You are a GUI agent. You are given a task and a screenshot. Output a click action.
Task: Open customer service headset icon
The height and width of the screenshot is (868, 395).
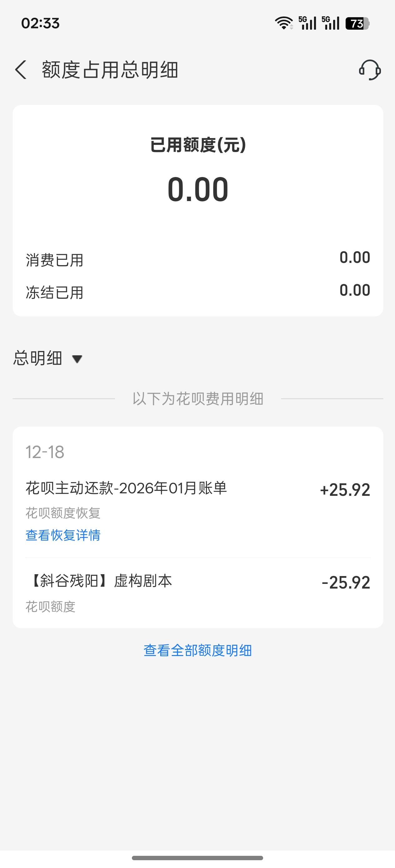pyautogui.click(x=370, y=70)
